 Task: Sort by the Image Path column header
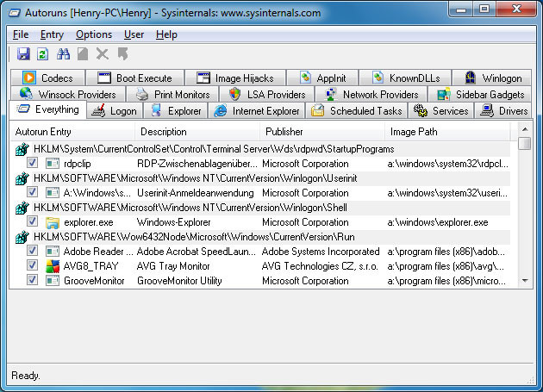[447, 132]
